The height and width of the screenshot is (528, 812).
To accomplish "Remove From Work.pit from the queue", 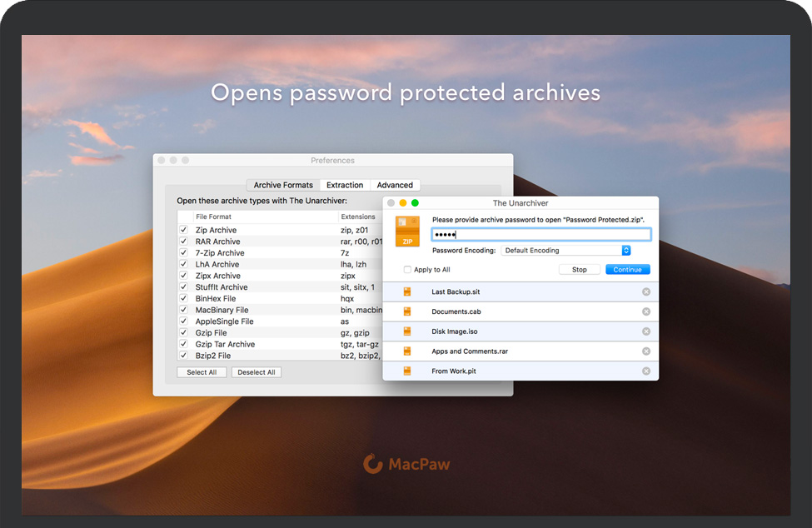I will pos(646,371).
